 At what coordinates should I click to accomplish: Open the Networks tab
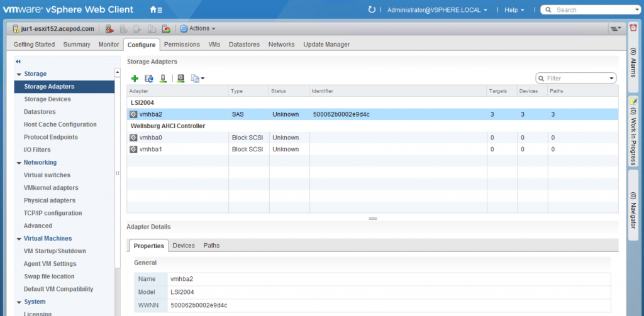point(281,45)
